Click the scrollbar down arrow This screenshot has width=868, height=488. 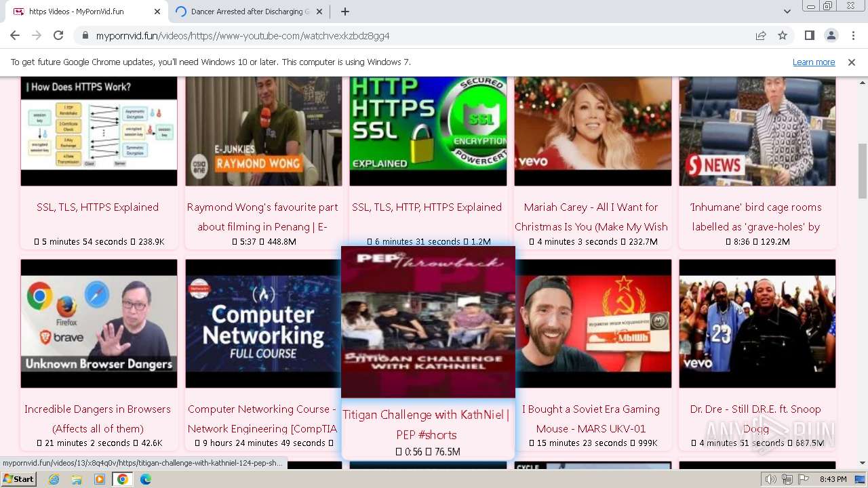863,464
